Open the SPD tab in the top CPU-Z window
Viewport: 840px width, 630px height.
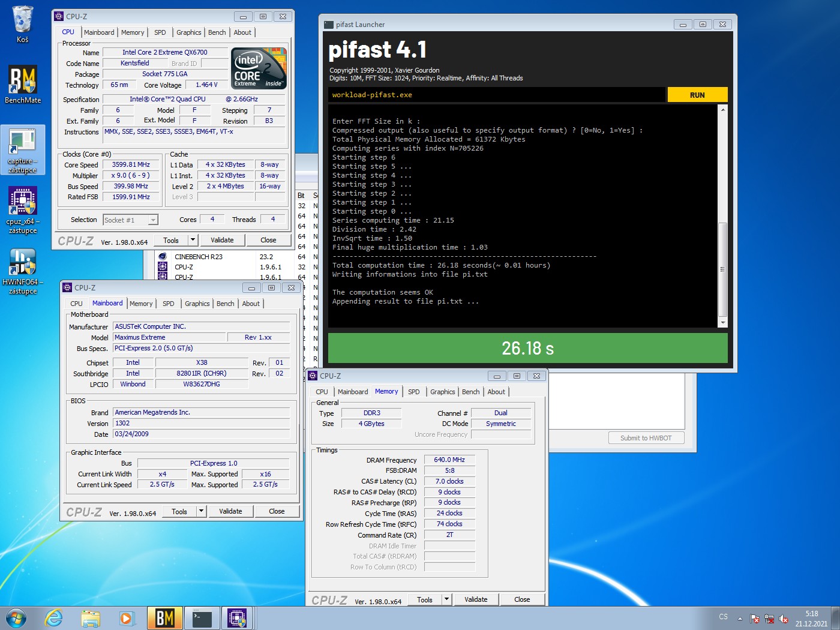[160, 32]
